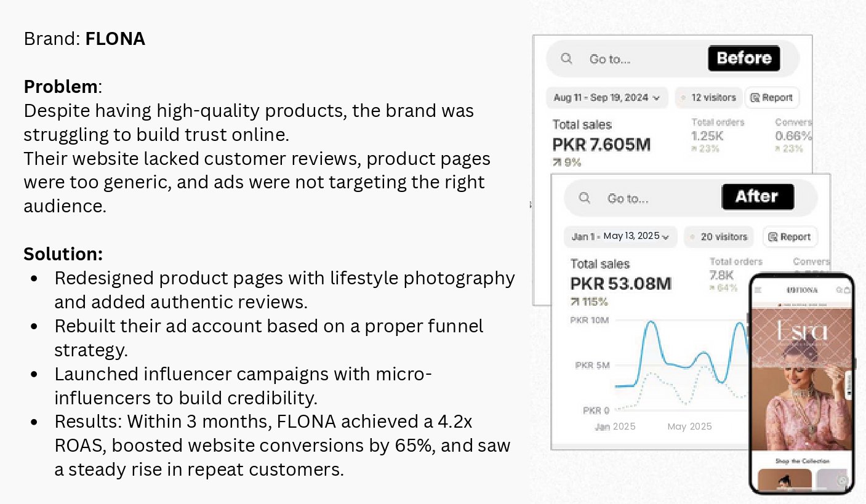Click the search magnifier in the Before panel
866x504 pixels.
tap(566, 59)
